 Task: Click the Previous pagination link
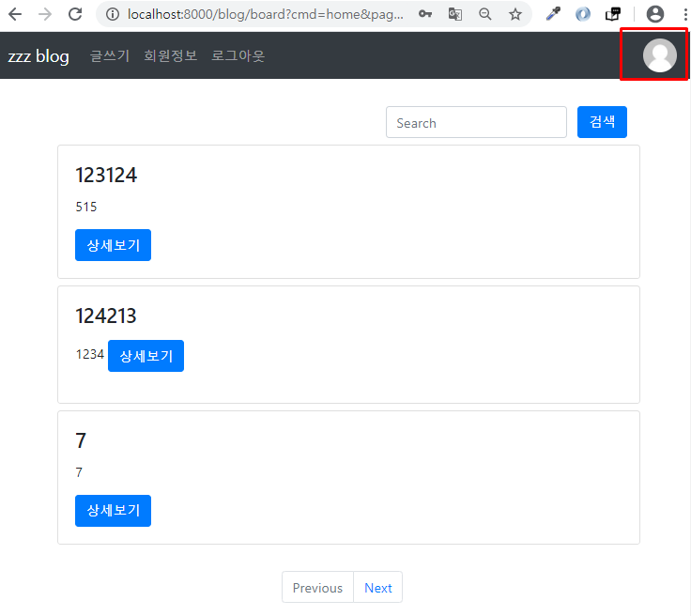(317, 587)
